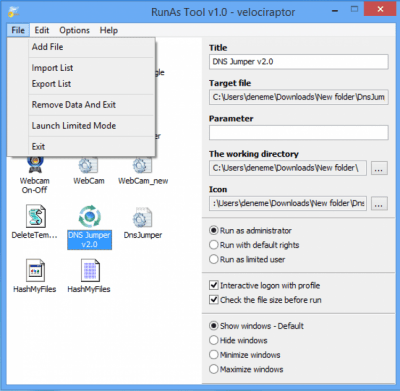Select the WebCam_new icon
Viewport: 400px width, 391px height.
pyautogui.click(x=142, y=165)
